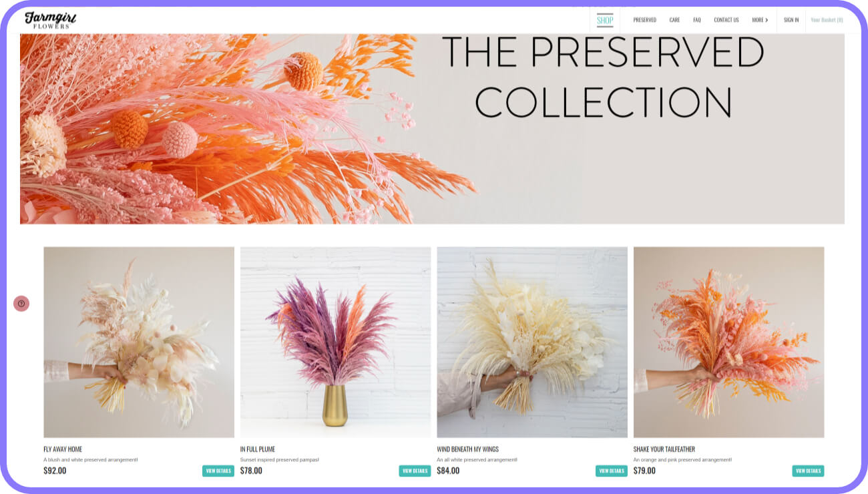868x494 pixels.
Task: Open the round help widget icon
Action: pos(21,304)
